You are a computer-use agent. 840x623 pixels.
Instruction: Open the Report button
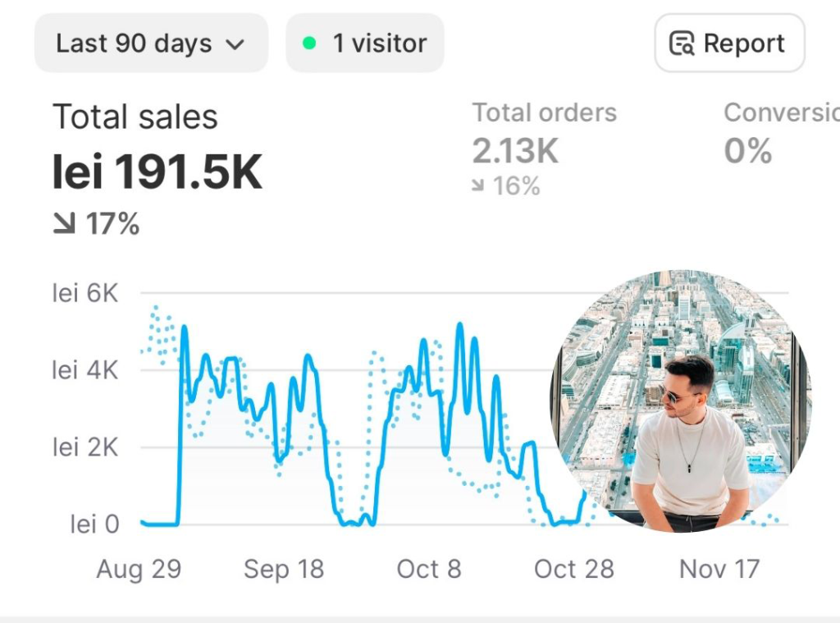728,44
